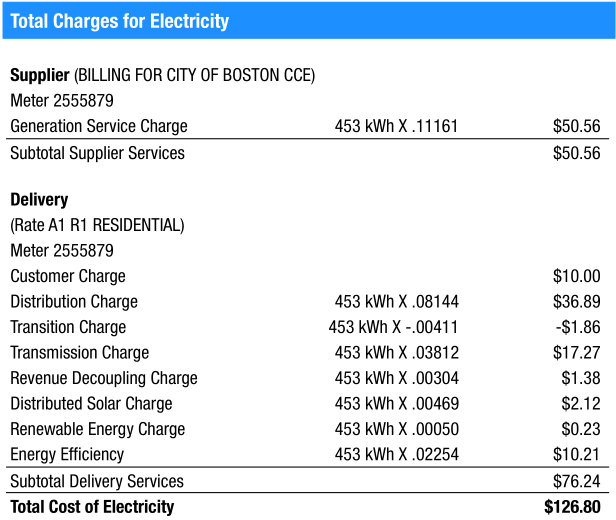Click the Energy Efficiency label
The image size is (616, 520).
(67, 455)
